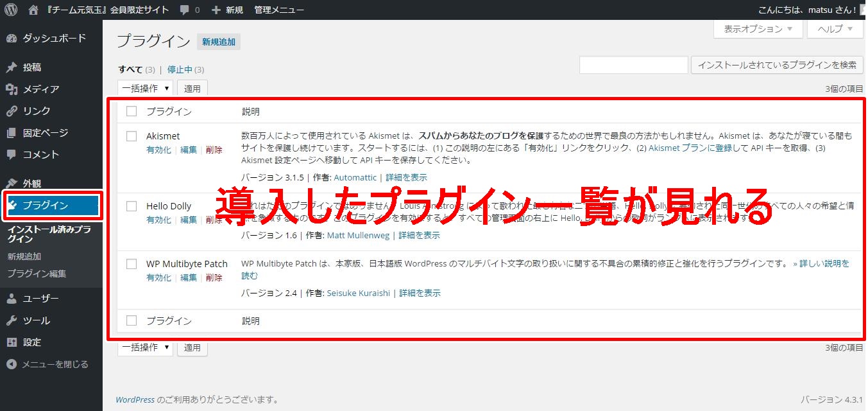Open the プラグイン編集 submenu item
The width and height of the screenshot is (868, 411).
pos(37,274)
